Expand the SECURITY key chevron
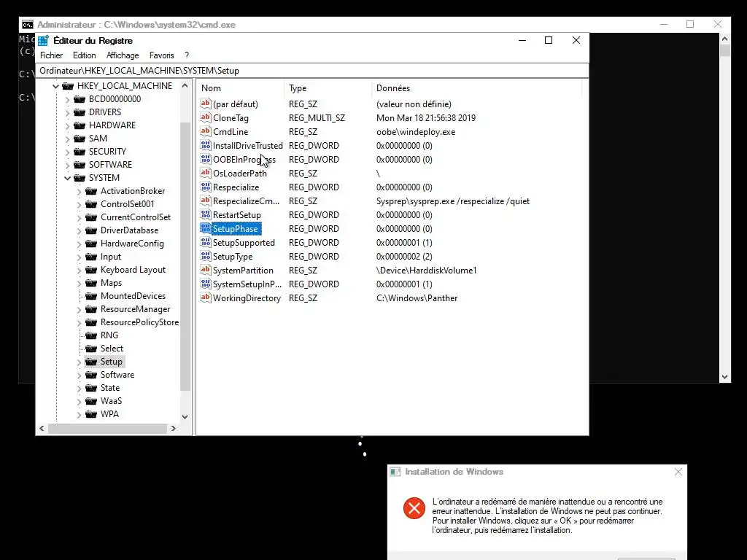Viewport: 747px width, 560px height. pyautogui.click(x=67, y=152)
